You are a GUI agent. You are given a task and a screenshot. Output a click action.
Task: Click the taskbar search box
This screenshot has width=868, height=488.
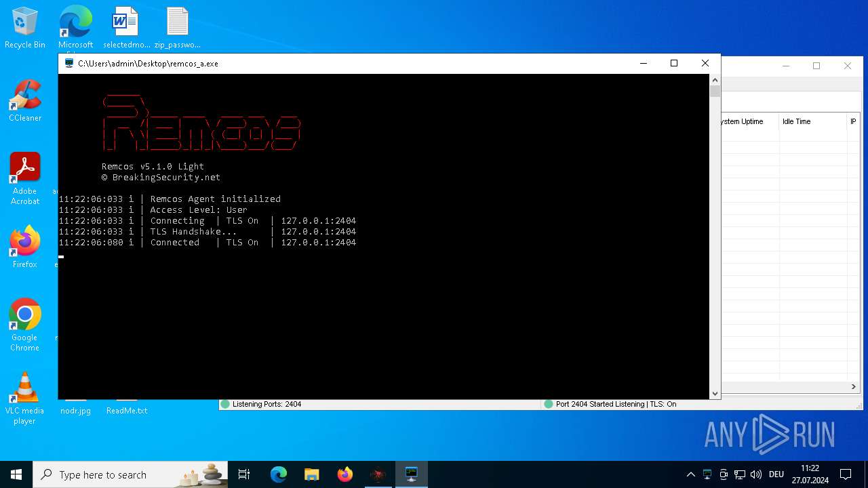(130, 474)
